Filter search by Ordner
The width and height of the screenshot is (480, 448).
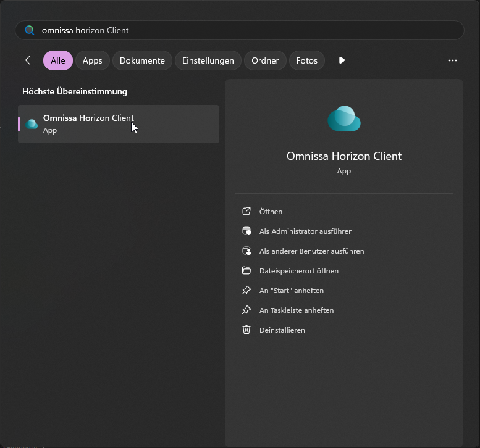point(265,60)
